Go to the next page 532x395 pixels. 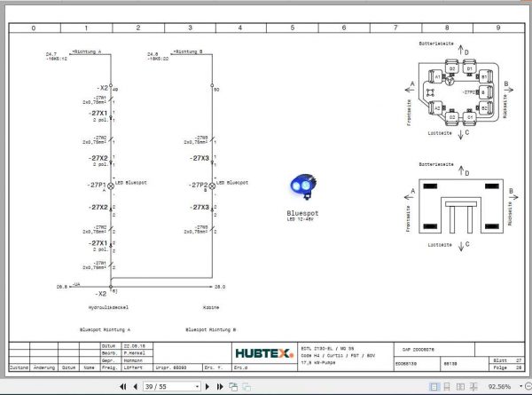click(x=207, y=386)
